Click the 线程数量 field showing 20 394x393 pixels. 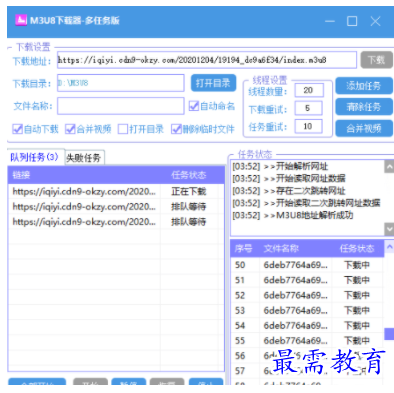tap(309, 90)
